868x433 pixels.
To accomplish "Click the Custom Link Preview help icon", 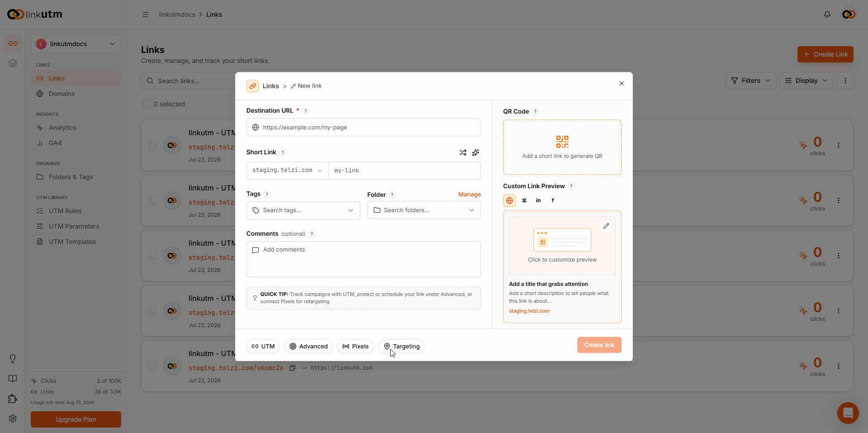I will click(571, 186).
